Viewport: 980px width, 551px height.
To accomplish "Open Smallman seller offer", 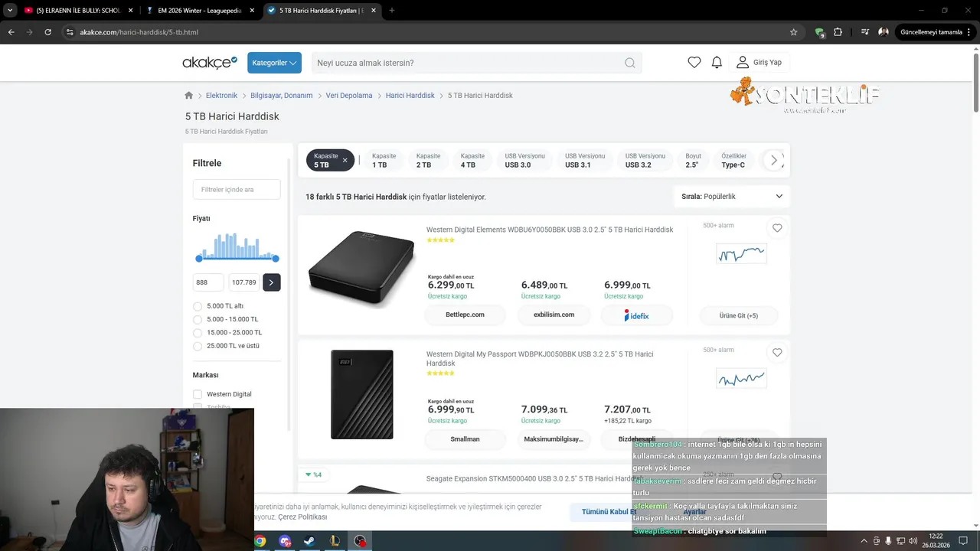I will pos(465,439).
